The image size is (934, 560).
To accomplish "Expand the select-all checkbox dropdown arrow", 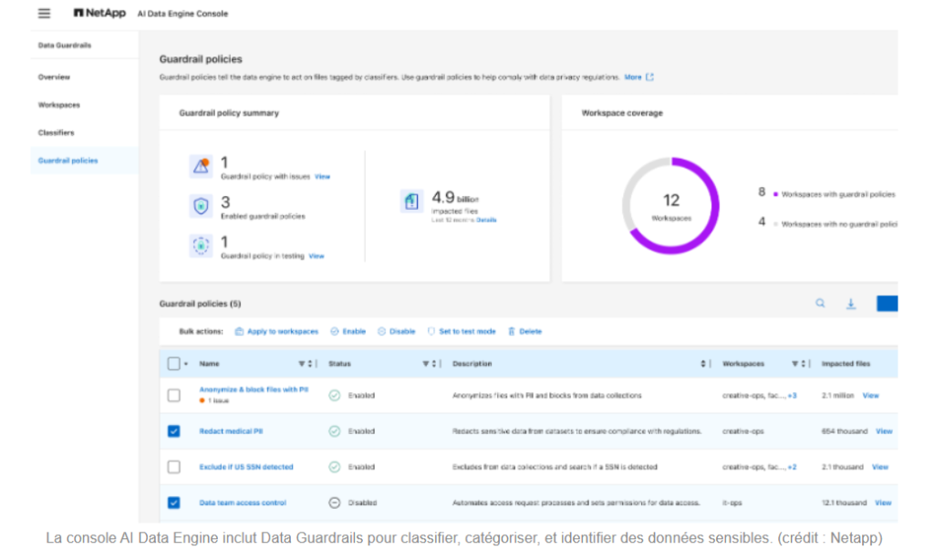I will [x=186, y=364].
